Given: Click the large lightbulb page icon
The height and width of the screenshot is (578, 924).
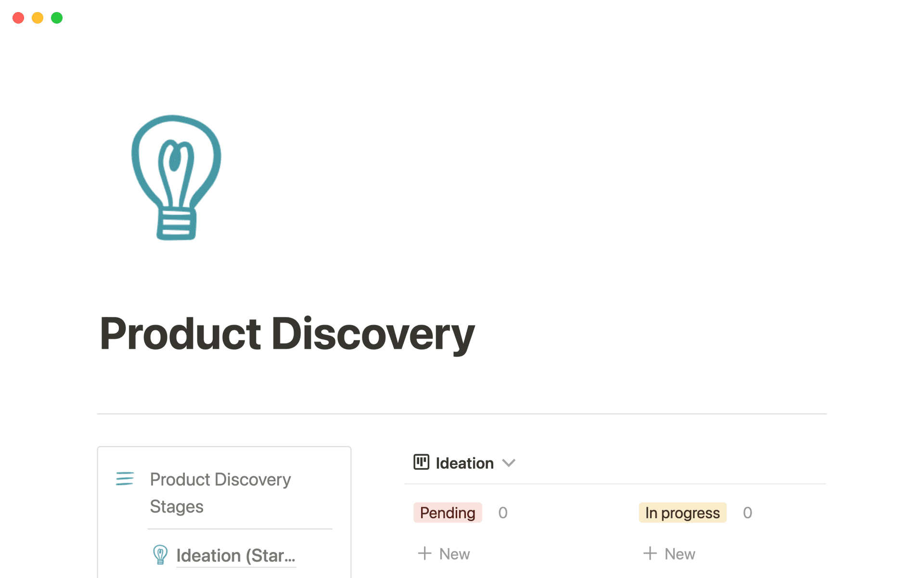Looking at the screenshot, I should (176, 177).
